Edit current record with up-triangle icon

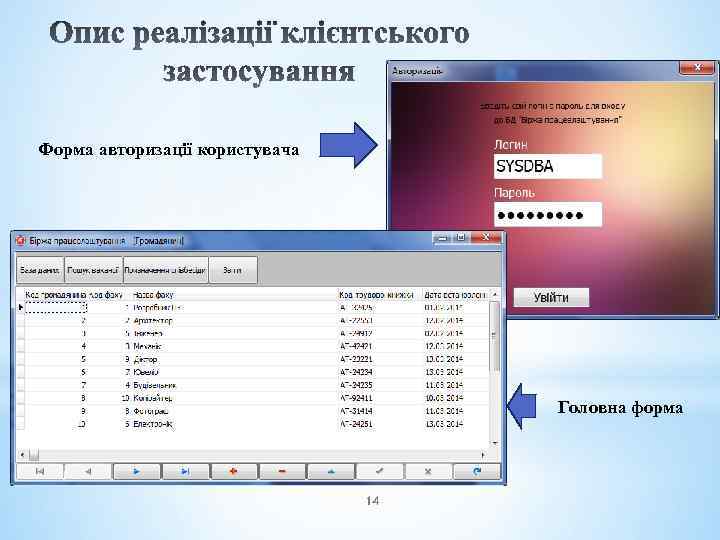click(x=331, y=471)
